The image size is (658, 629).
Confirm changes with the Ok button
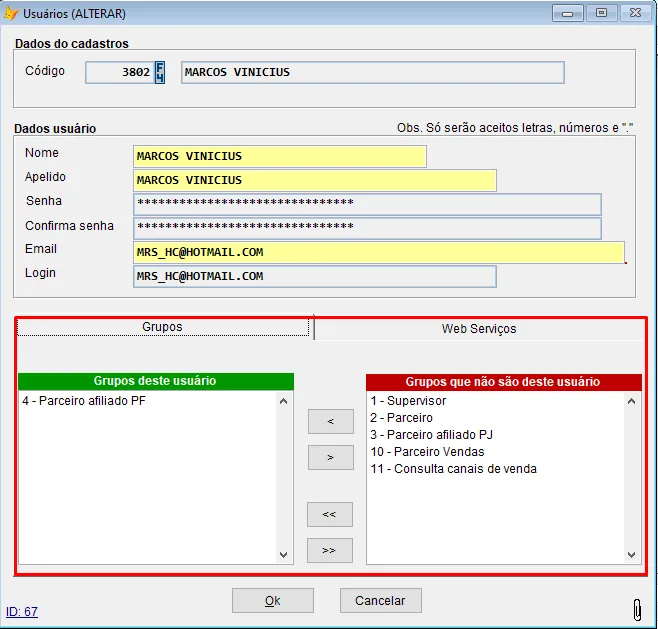coord(272,600)
